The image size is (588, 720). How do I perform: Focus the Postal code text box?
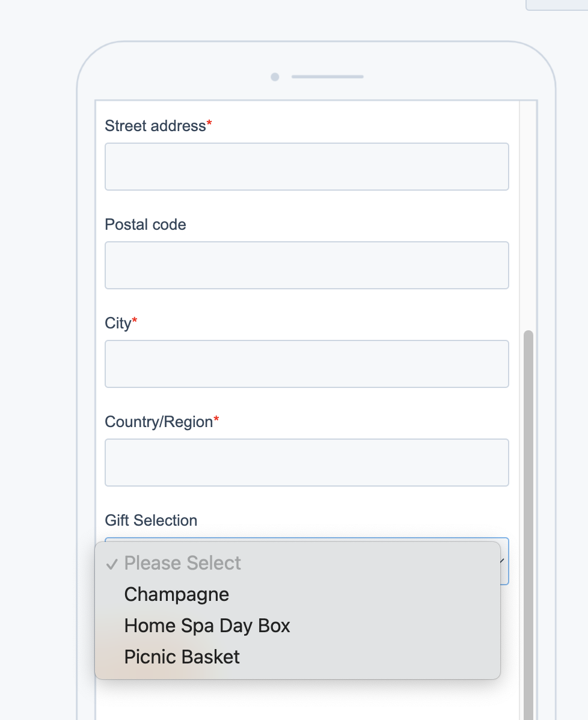[307, 265]
